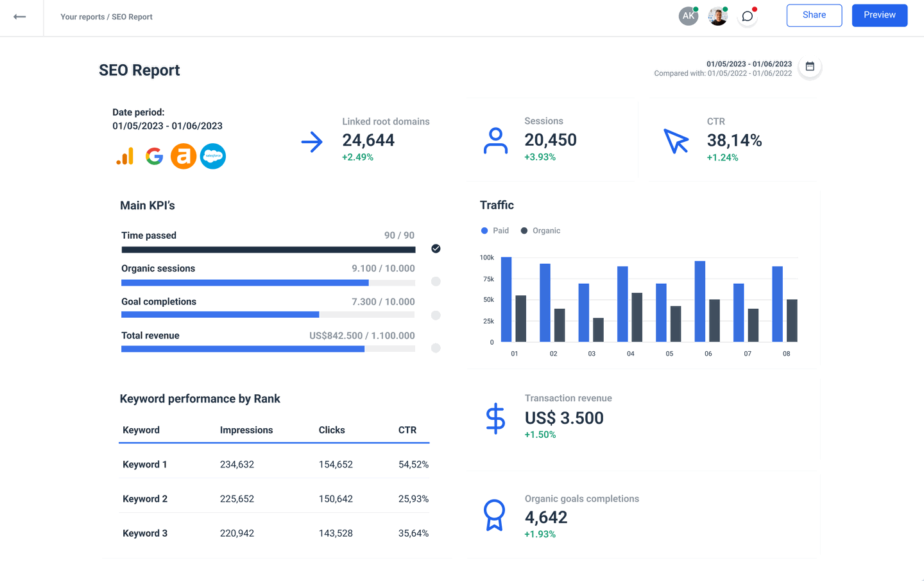
Task: Toggle the Paid series in Traffic legend
Action: tap(495, 230)
